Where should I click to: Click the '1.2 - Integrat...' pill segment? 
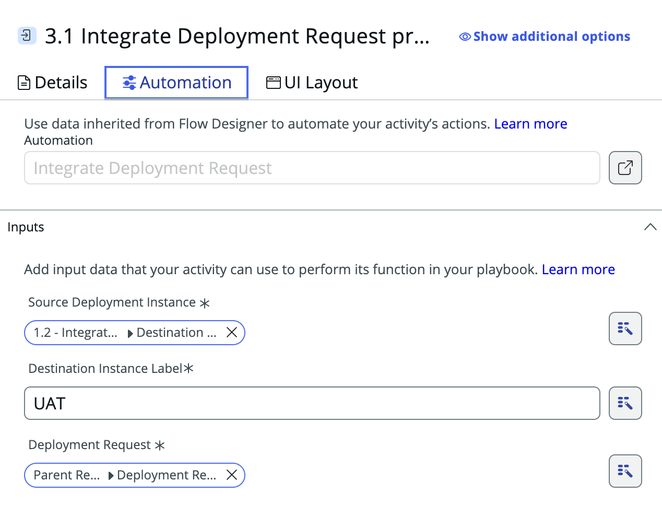[75, 333]
